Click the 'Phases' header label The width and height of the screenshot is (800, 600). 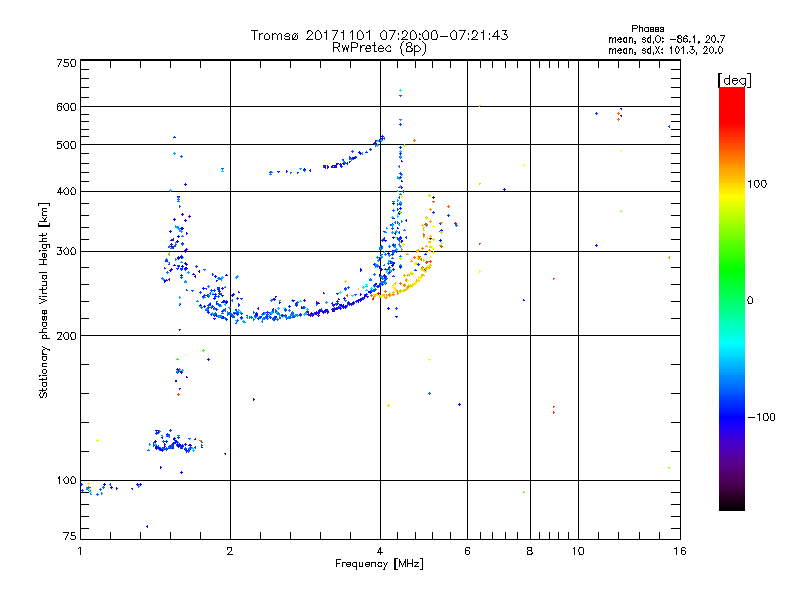click(647, 29)
